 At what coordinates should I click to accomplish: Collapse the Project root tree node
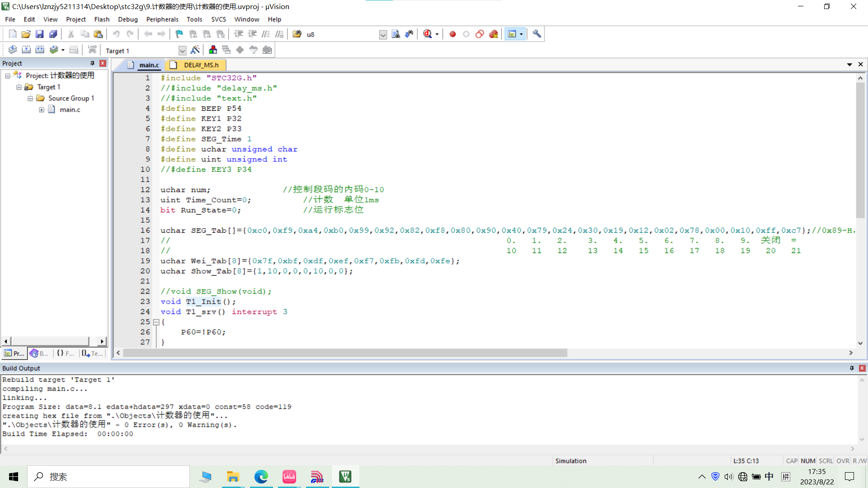pyautogui.click(x=8, y=75)
